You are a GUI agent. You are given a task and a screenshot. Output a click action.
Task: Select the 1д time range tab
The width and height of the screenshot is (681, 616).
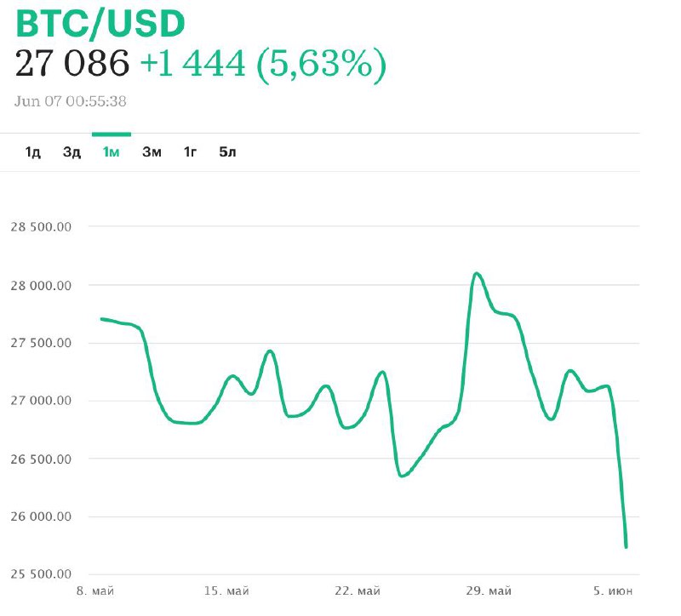coord(33,152)
